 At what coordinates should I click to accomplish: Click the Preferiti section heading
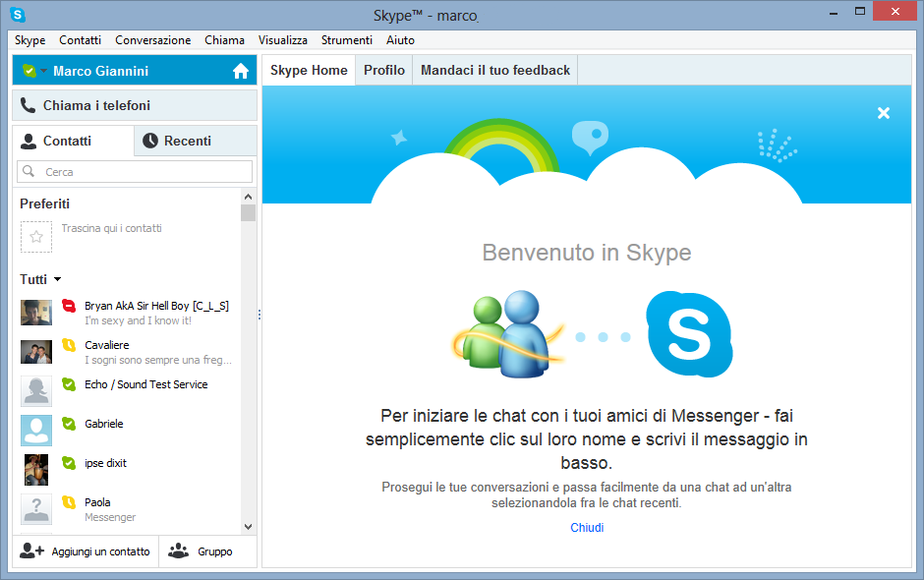point(45,203)
